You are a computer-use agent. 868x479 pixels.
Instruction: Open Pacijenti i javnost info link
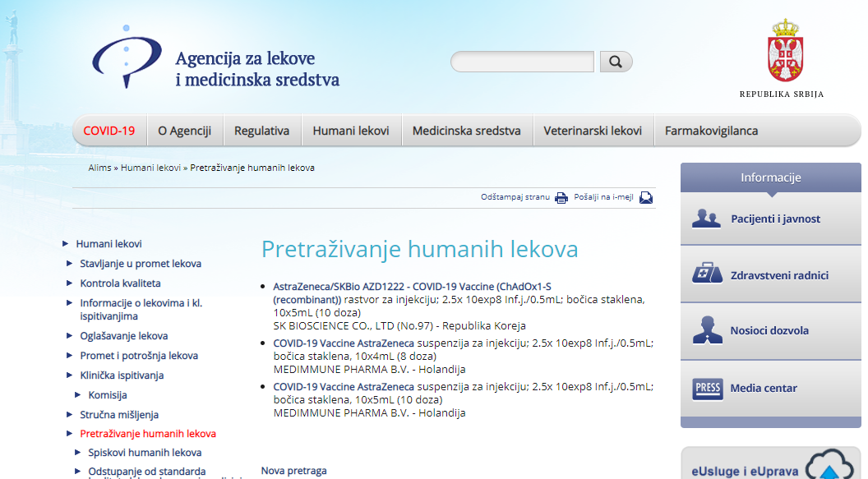point(776,219)
